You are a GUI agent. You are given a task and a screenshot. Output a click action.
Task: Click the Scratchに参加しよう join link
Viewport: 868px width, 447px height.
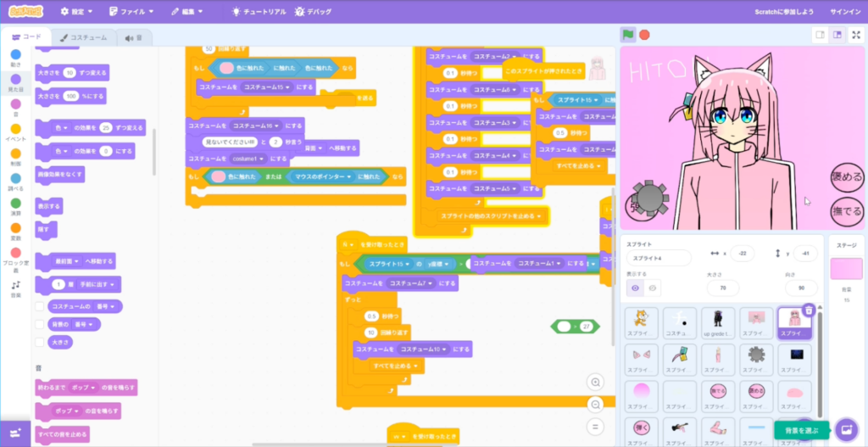pos(784,12)
